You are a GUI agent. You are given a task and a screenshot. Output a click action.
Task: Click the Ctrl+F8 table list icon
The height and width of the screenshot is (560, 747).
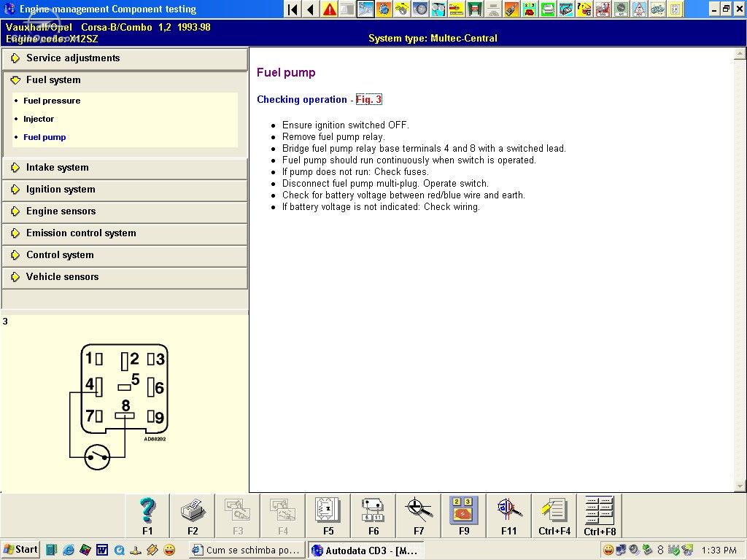tap(600, 516)
